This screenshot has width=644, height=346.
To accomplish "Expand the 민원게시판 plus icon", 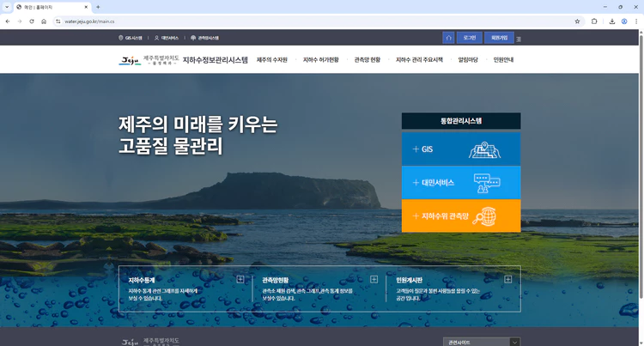I will point(507,279).
